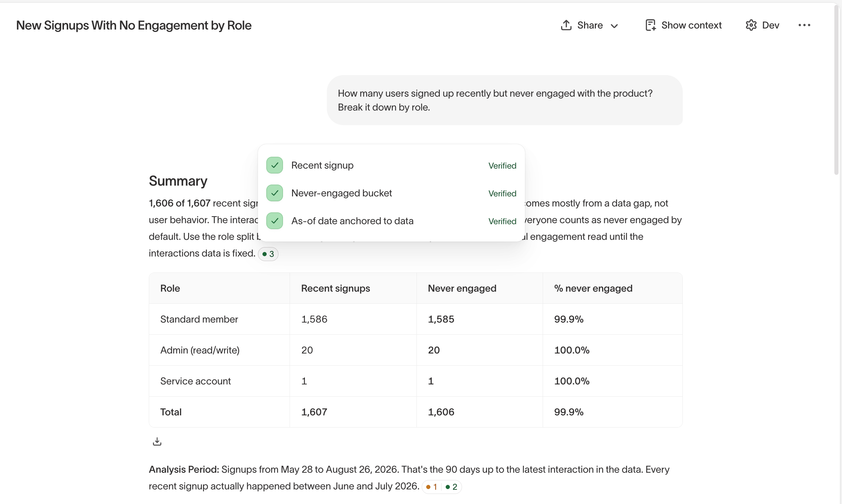
Task: Expand the Share dropdown chevron
Action: point(614,26)
